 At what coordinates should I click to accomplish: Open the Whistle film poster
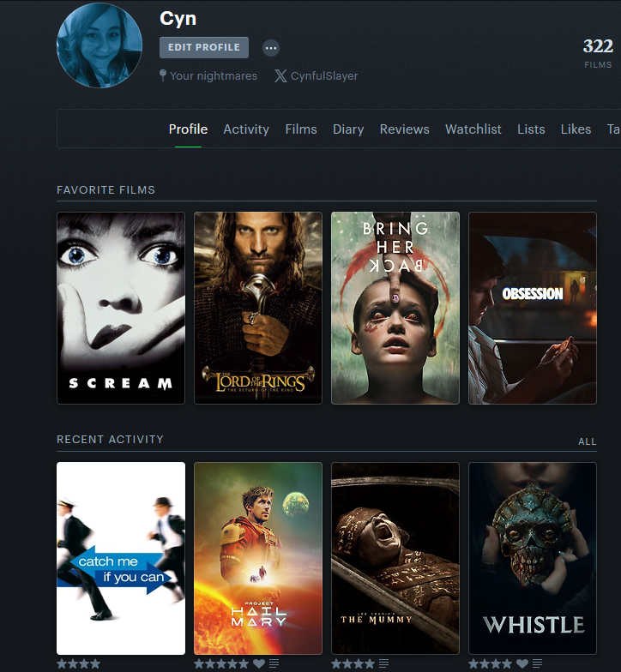point(532,558)
